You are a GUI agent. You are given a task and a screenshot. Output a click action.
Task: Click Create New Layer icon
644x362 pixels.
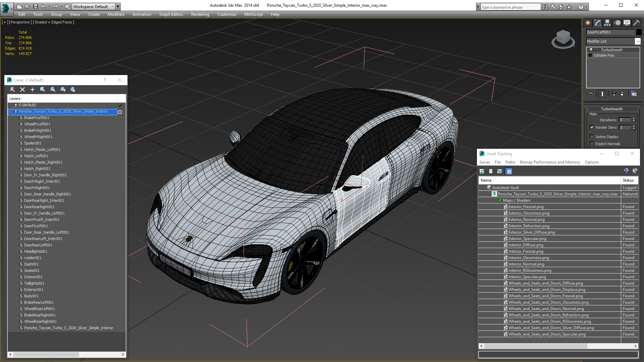click(x=12, y=89)
